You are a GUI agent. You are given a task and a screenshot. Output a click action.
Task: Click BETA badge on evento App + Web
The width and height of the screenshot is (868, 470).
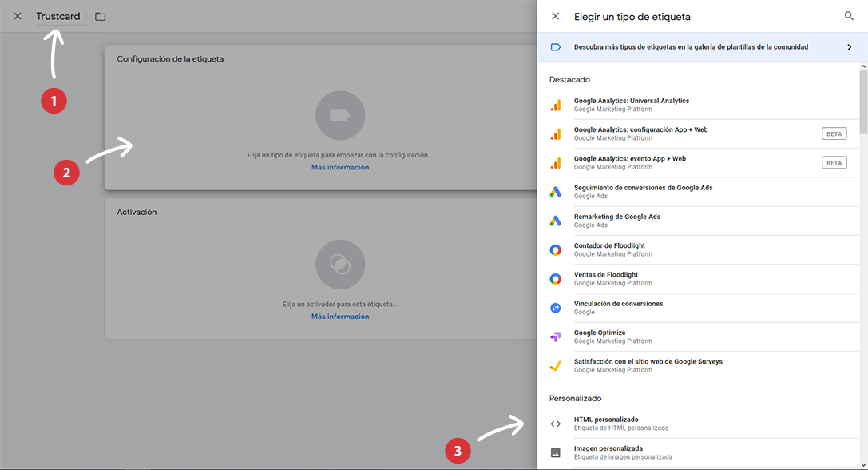point(834,163)
